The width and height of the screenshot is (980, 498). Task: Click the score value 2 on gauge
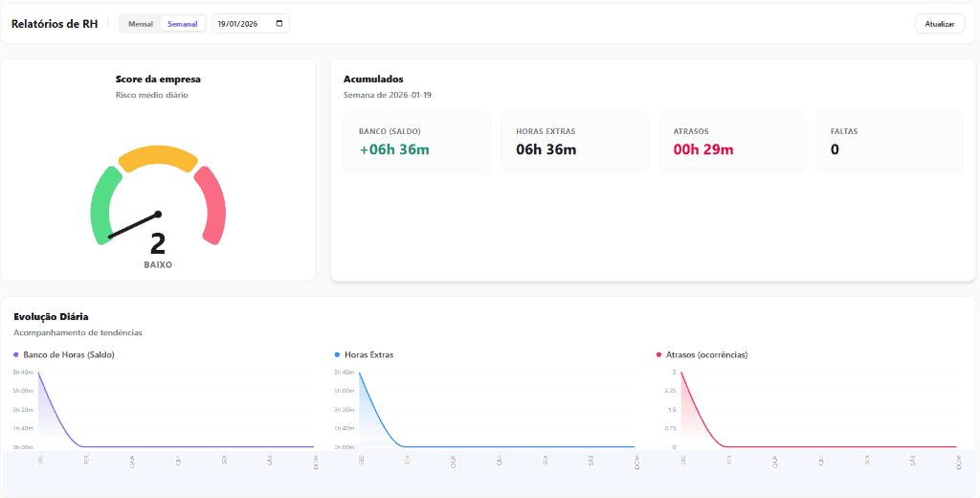click(x=158, y=243)
